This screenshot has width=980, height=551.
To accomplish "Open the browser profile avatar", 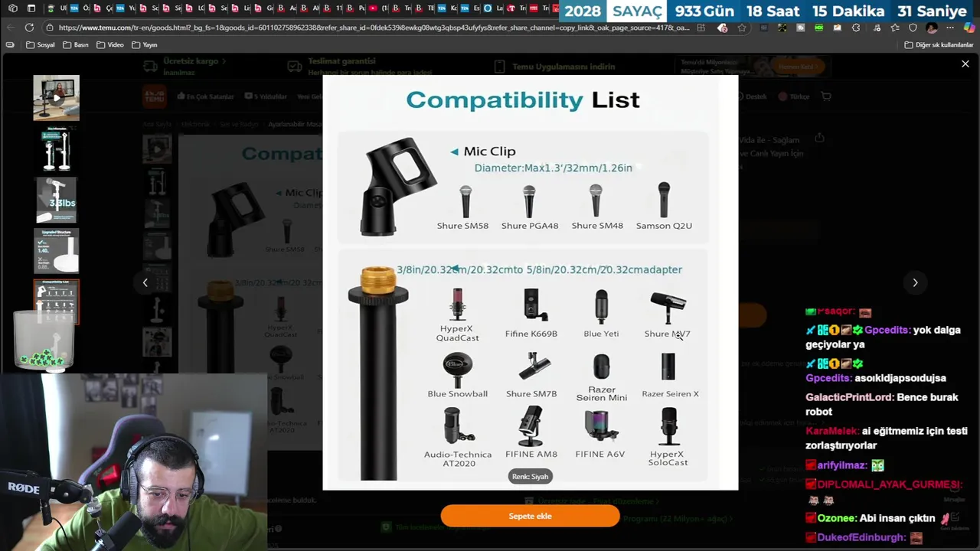I will (931, 28).
